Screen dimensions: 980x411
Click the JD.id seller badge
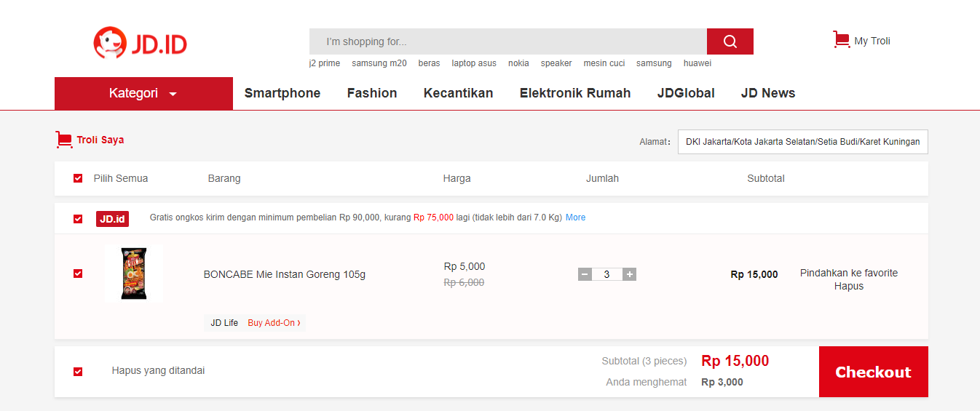[112, 218]
